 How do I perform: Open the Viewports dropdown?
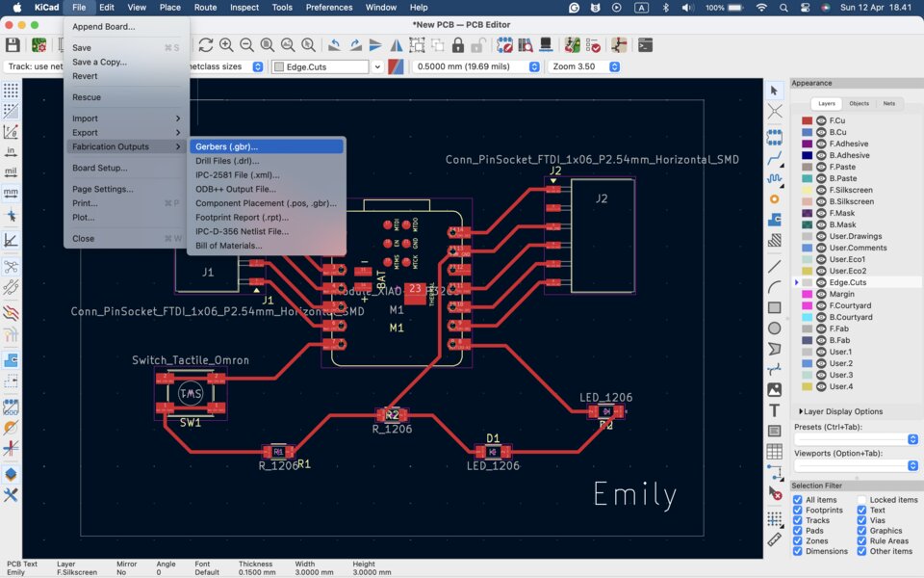tap(856, 466)
